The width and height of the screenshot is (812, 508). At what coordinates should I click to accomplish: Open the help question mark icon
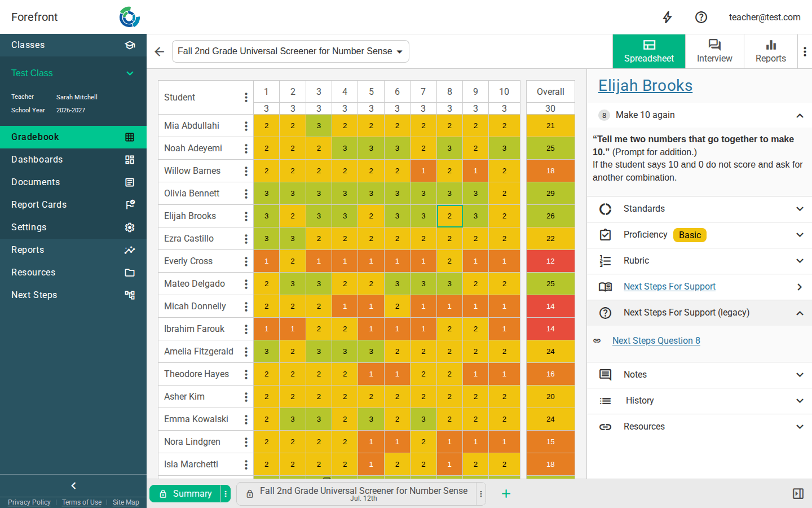701,17
